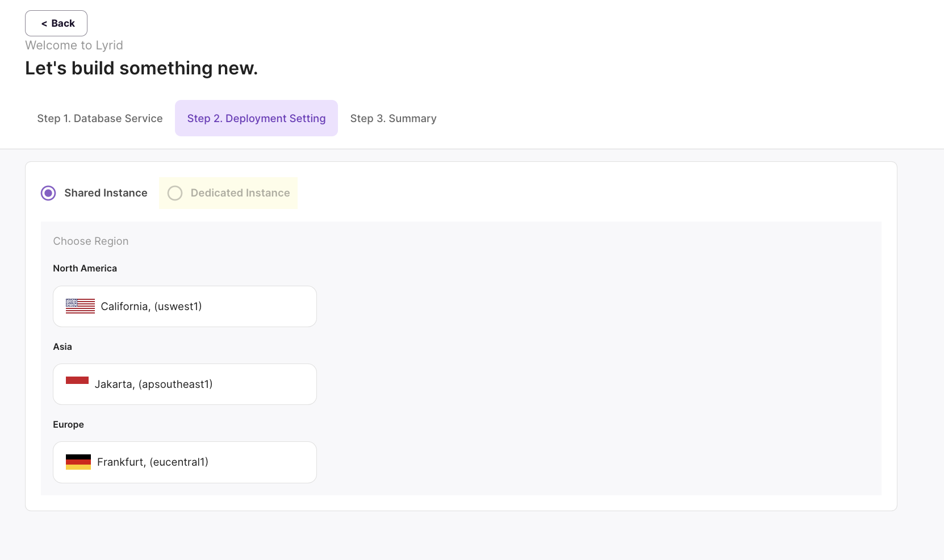Choose the Jakarta, (apsoutheast1) region name
This screenshot has width=944, height=560.
click(153, 385)
